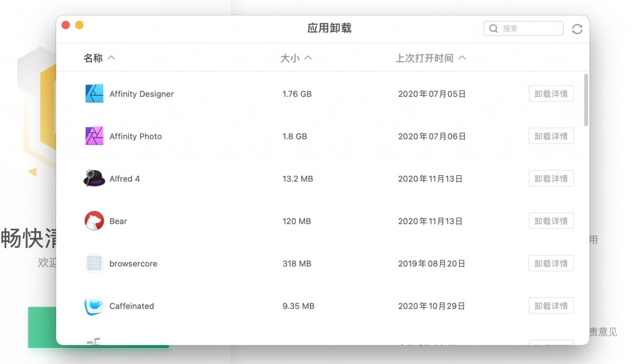Click Bear's date 2020年11月13日

click(x=430, y=221)
